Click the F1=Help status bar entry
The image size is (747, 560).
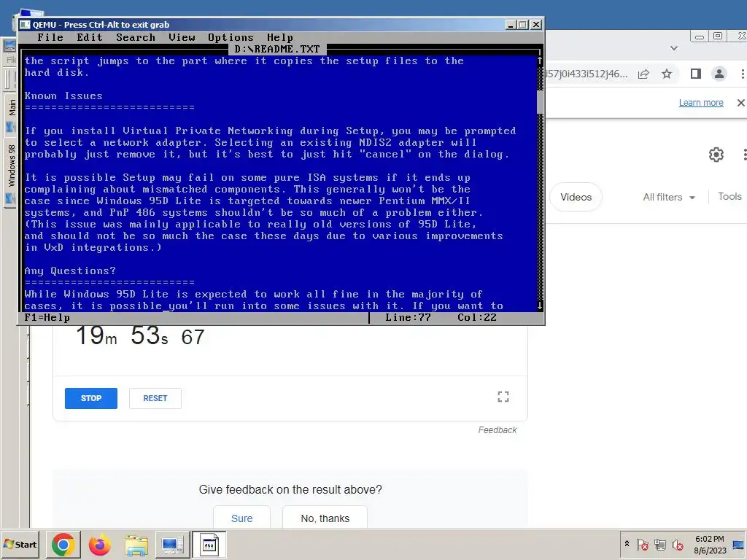tap(47, 318)
